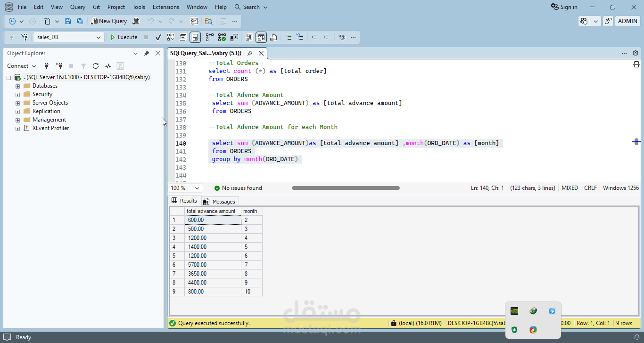This screenshot has width=644, height=343.
Task: Expand the Security folder
Action: (18, 94)
